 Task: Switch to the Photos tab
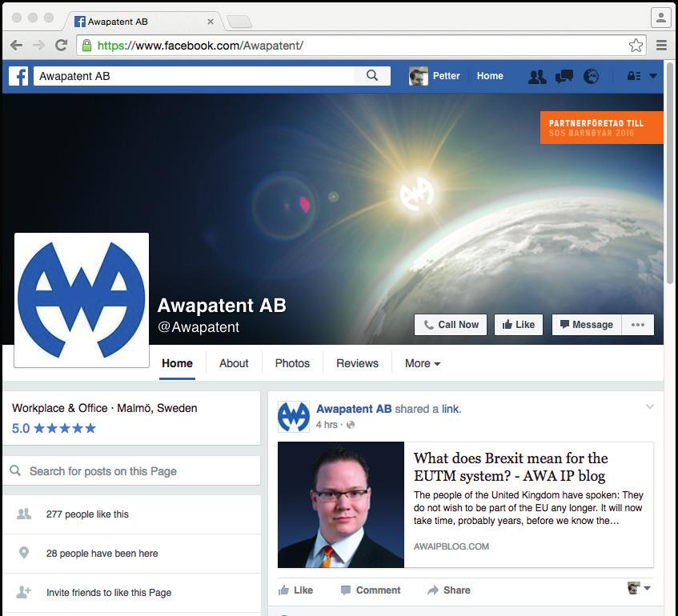point(292,363)
